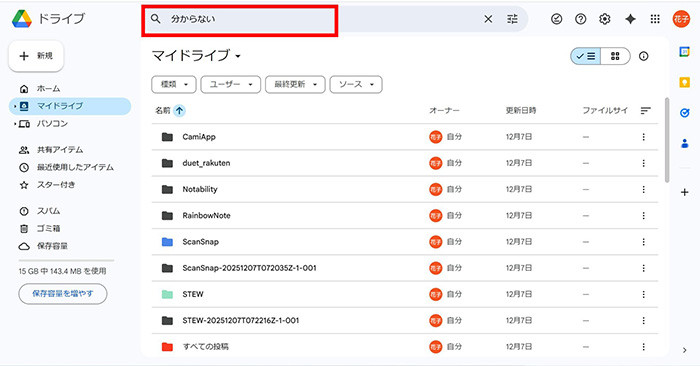This screenshot has height=366, width=700.
Task: Click the plus icon to get add-ons
Action: tap(684, 192)
